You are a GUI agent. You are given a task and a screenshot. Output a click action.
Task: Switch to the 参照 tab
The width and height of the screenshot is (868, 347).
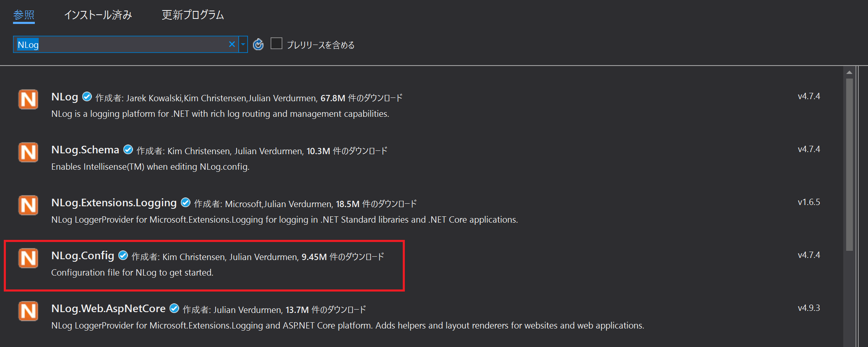(x=24, y=15)
